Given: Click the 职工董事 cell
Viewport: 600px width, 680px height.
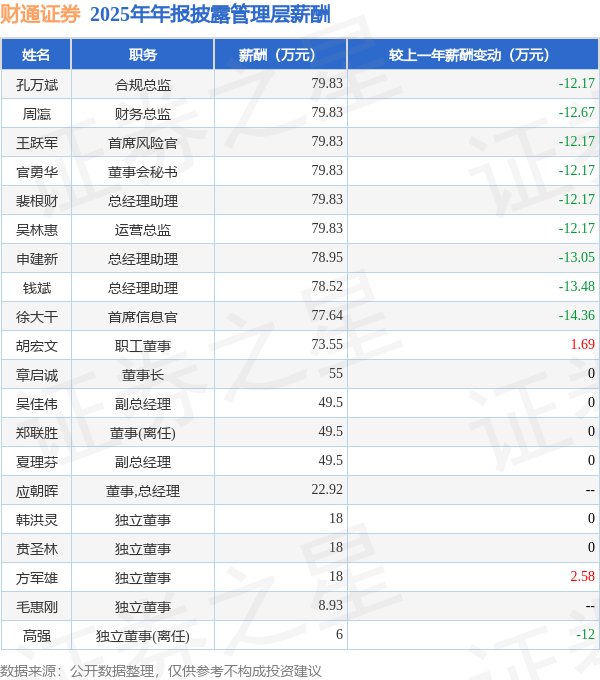Looking at the screenshot, I should click(x=143, y=346).
